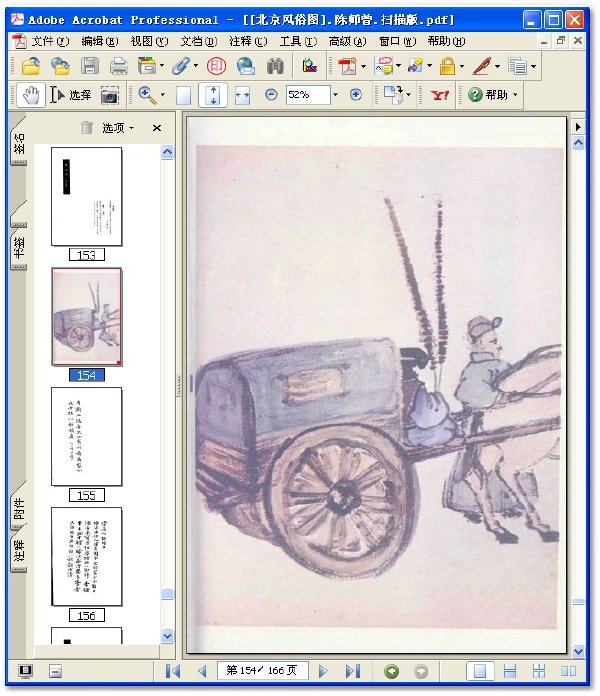Open the 注释 (Comments) menu
The image size is (600, 696).
tap(248, 41)
